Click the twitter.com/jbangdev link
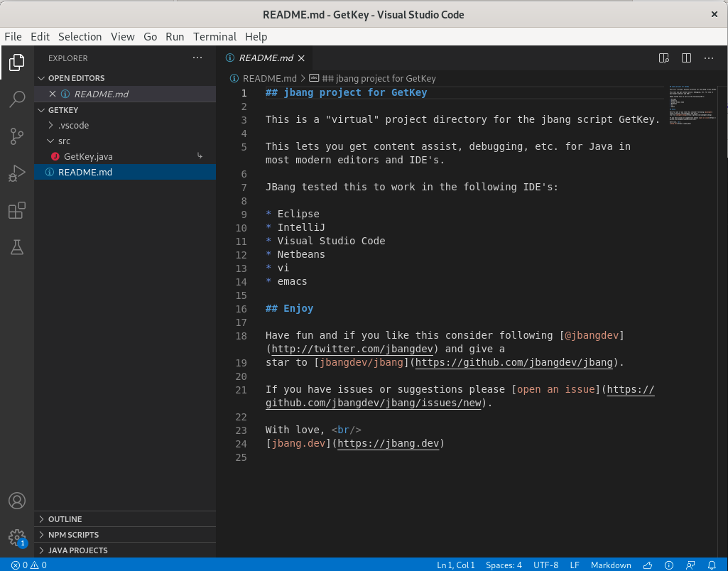This screenshot has width=728, height=571. [x=352, y=349]
